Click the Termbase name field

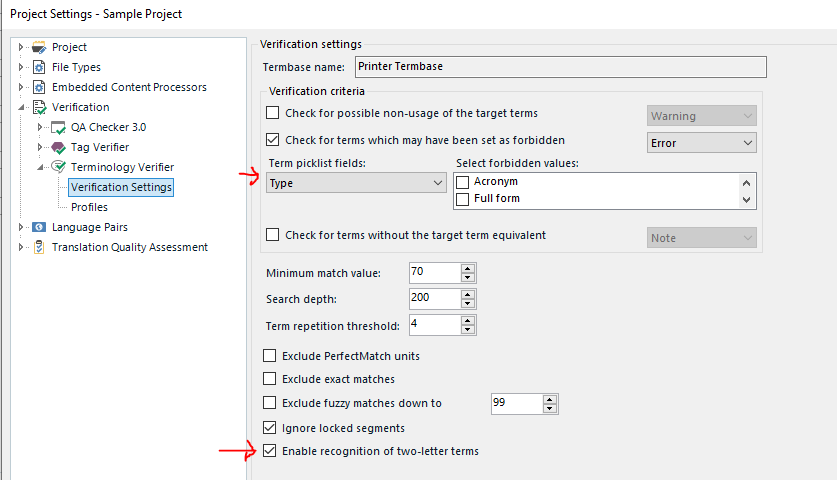560,67
